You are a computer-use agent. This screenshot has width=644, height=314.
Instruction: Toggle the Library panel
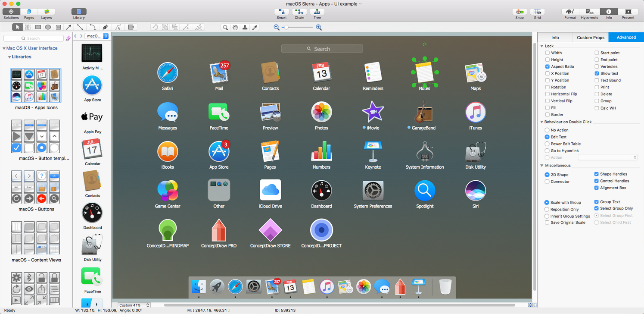pyautogui.click(x=79, y=12)
